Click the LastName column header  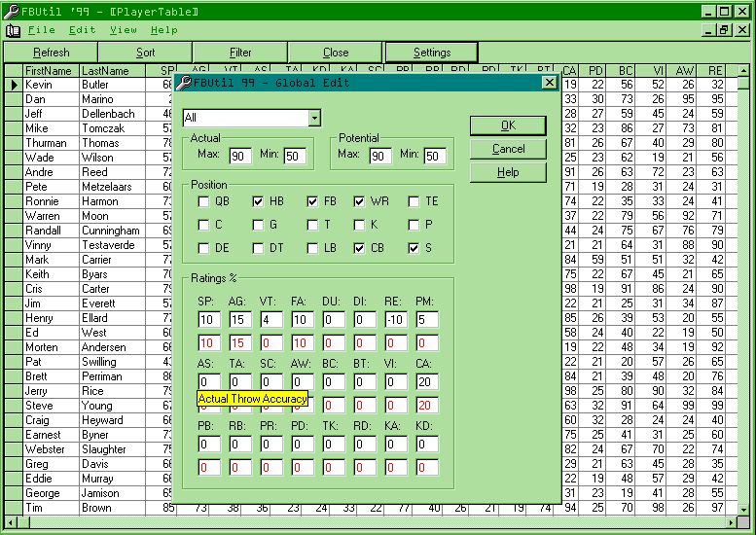(x=113, y=71)
